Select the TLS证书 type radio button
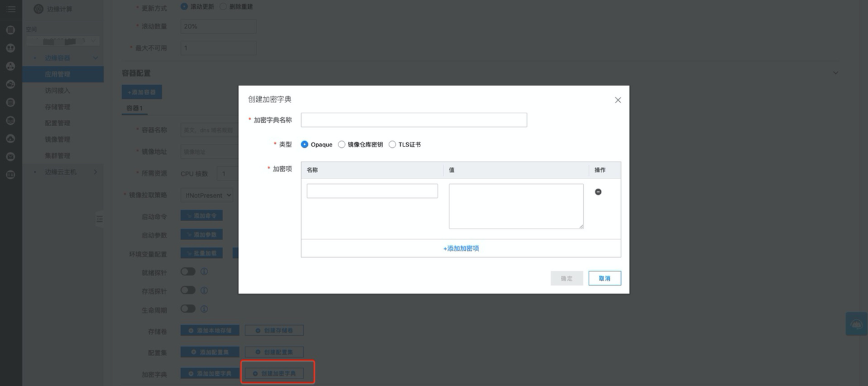 point(393,144)
